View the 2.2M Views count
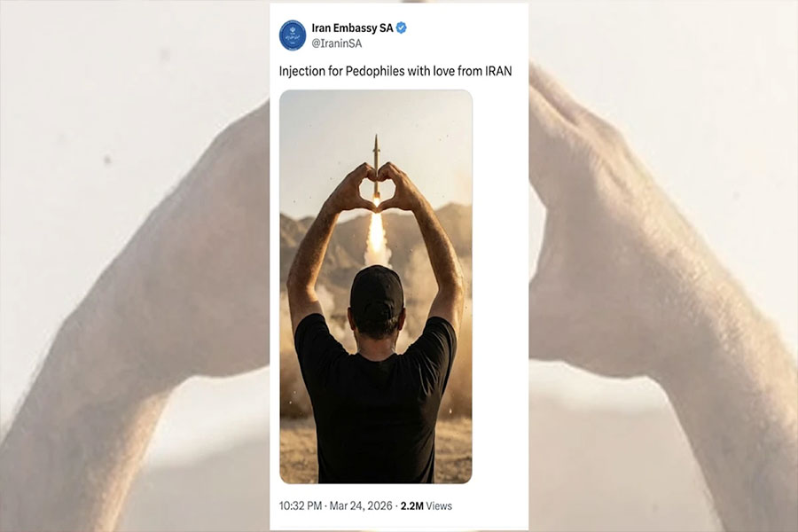Screen dimensions: 798x532 [426, 505]
